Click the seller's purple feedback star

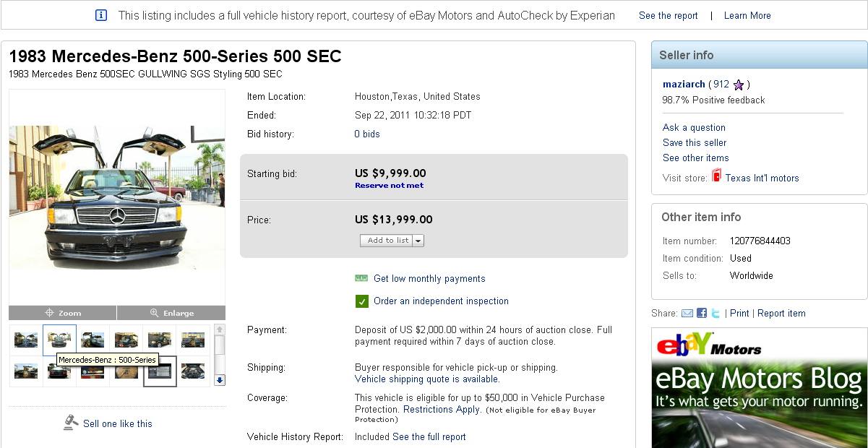tap(739, 85)
